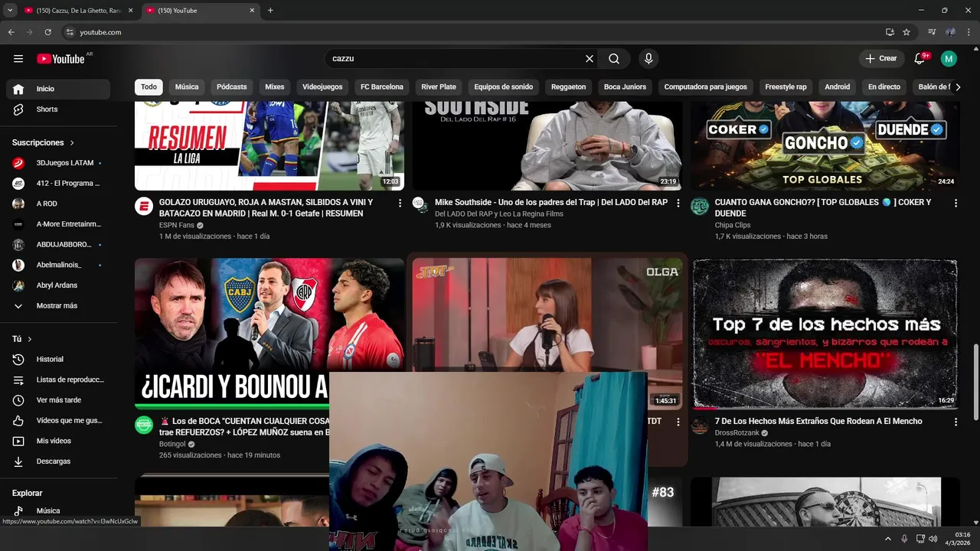Go back with browser back arrow

pyautogui.click(x=11, y=32)
